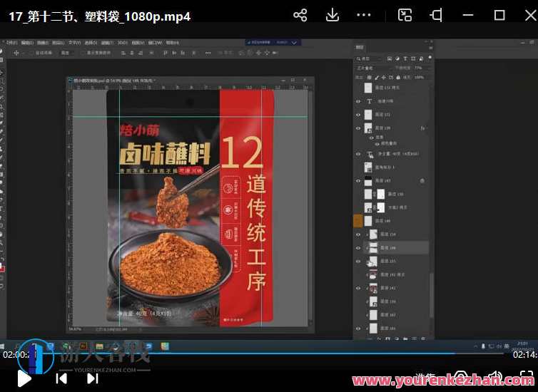Select the Move tool icon in options bar
Screen dimensions: 538x392
point(16,53)
